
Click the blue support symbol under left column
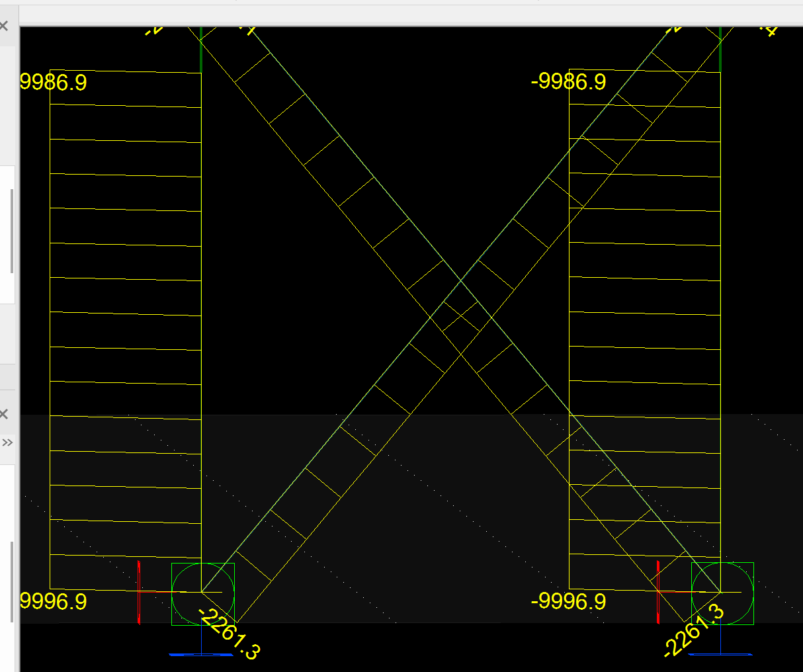[200, 655]
